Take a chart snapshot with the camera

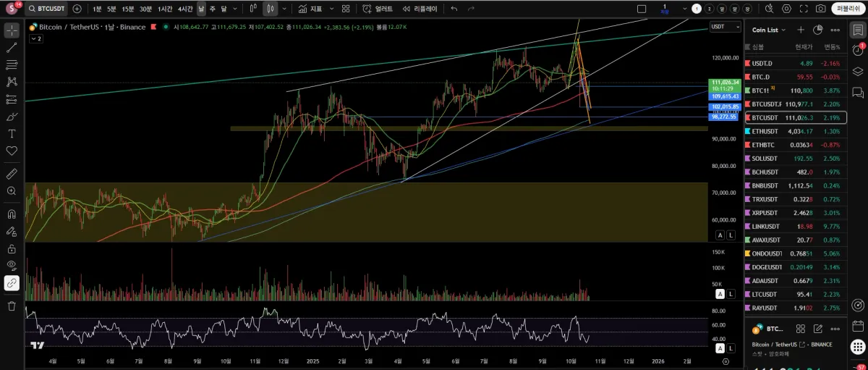click(x=820, y=9)
